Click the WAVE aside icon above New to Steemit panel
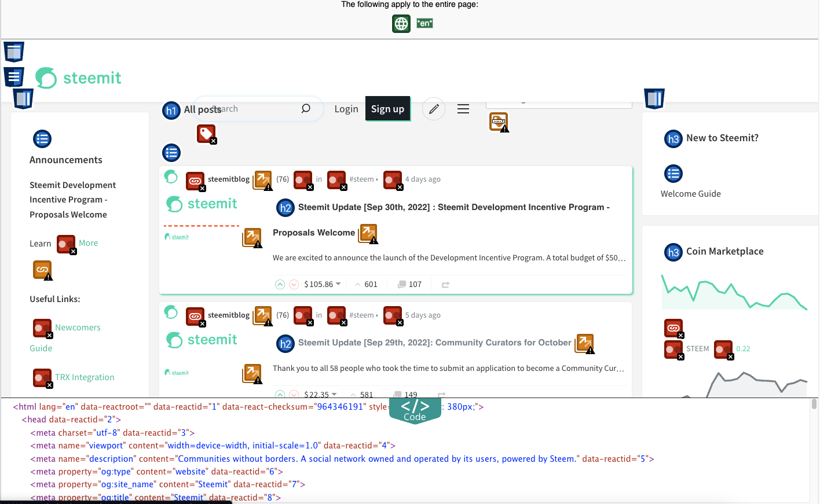This screenshot has height=504, width=820. [x=654, y=99]
